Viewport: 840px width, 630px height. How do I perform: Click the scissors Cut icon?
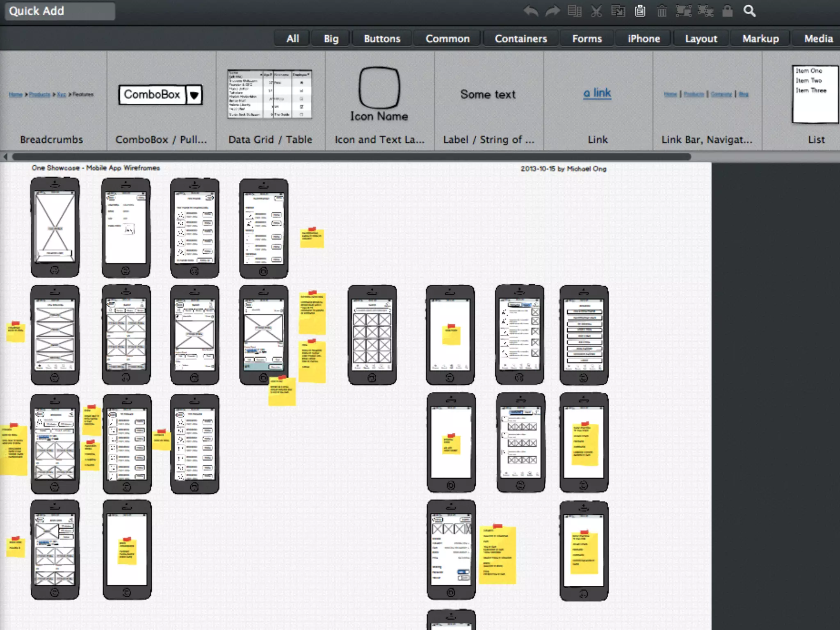[x=596, y=11]
